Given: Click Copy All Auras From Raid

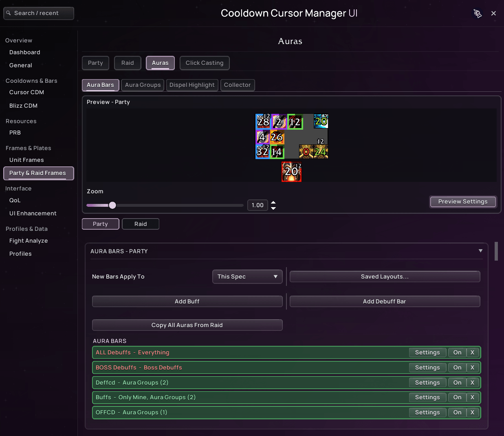Looking at the screenshot, I should point(187,325).
